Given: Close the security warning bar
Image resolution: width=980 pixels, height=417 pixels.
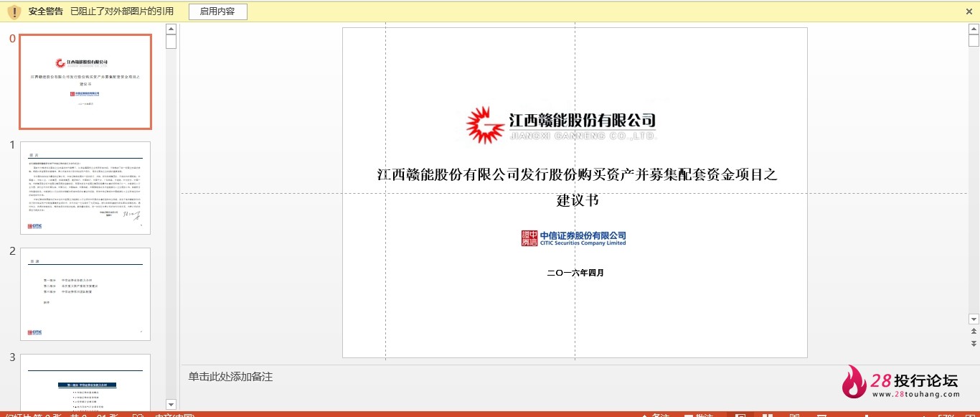Looking at the screenshot, I should [969, 11].
